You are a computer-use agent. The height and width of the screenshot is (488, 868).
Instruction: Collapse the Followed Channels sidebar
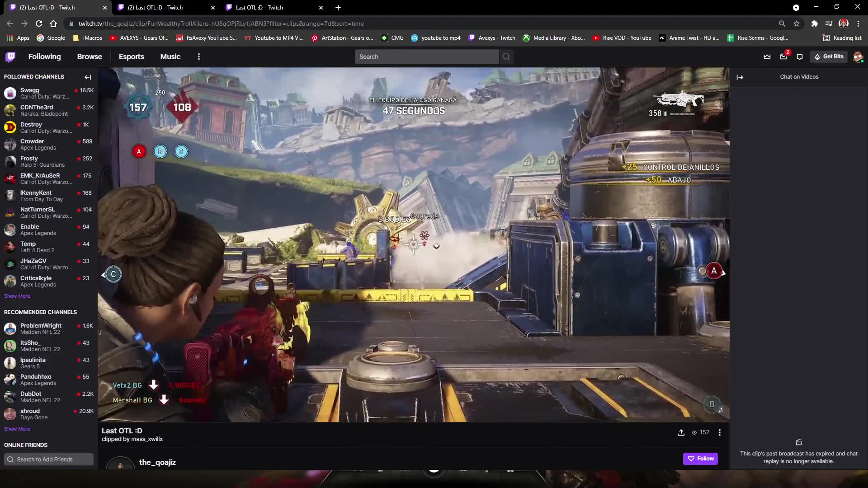(x=88, y=77)
